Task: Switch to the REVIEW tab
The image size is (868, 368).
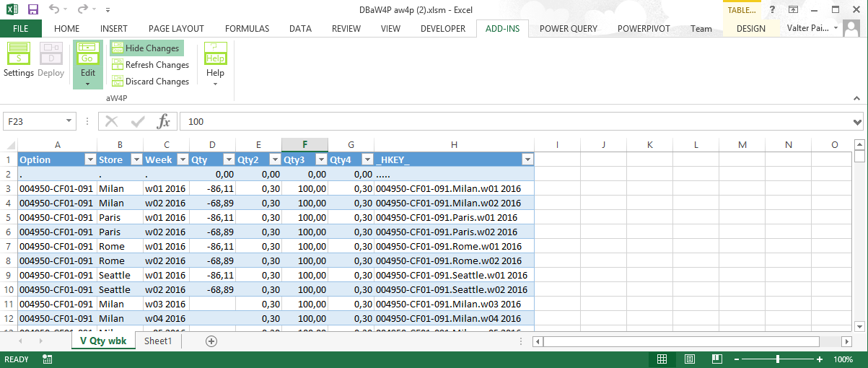Action: coord(346,29)
